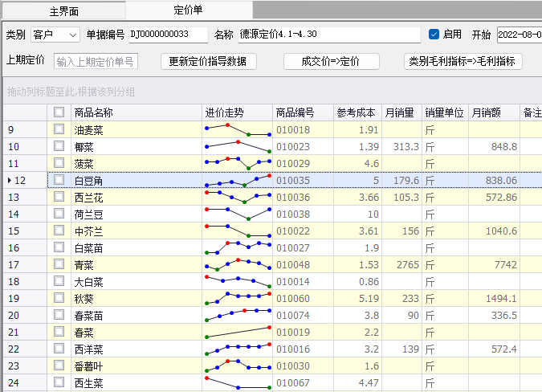Tick the checkbox for 青菜
The image size is (542, 392).
(59, 264)
